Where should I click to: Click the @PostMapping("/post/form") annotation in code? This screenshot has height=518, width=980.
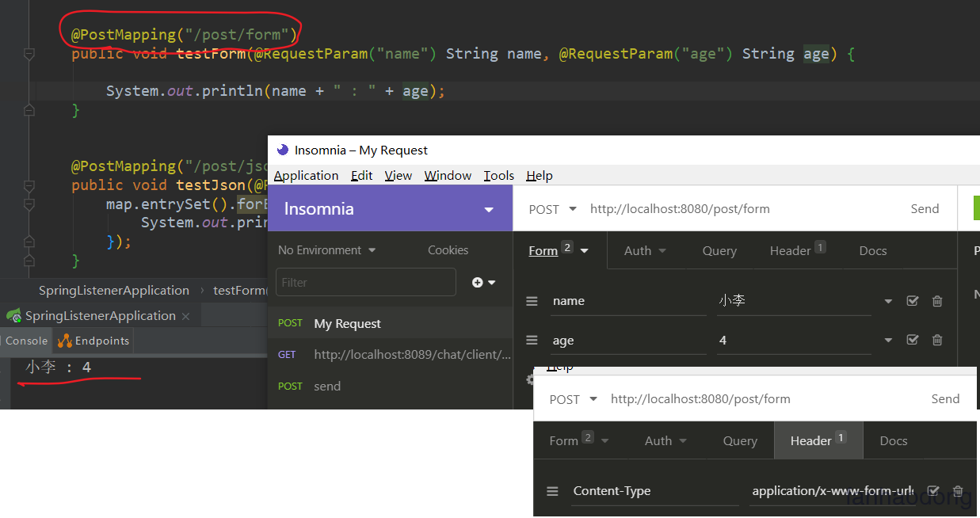[x=185, y=34]
